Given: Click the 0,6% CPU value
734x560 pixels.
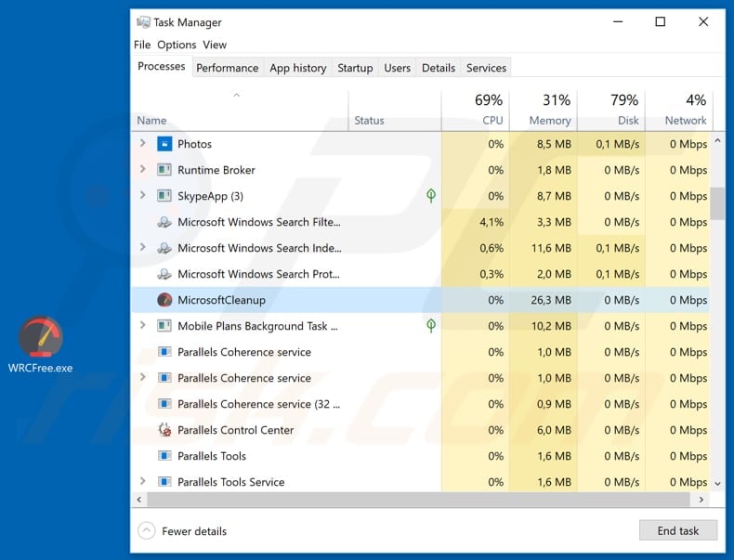Looking at the screenshot, I should point(492,248).
